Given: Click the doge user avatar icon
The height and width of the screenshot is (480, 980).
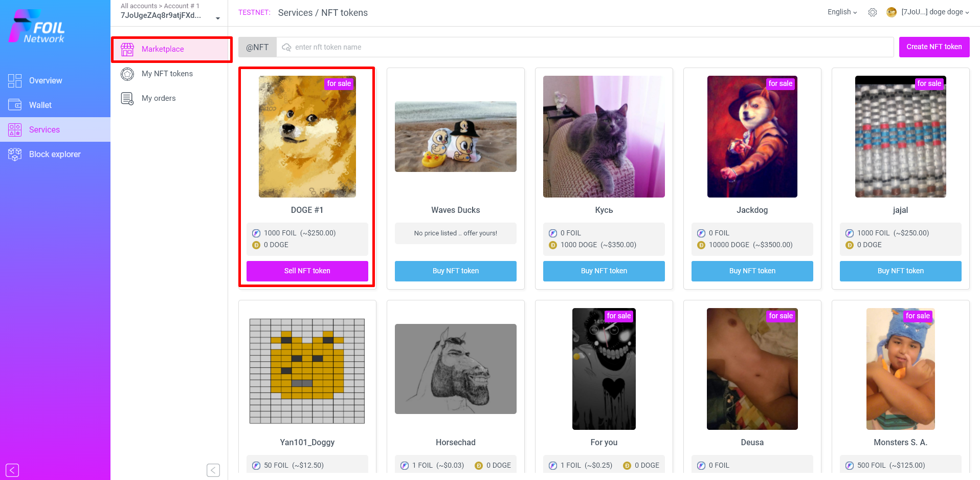Looking at the screenshot, I should pos(892,12).
